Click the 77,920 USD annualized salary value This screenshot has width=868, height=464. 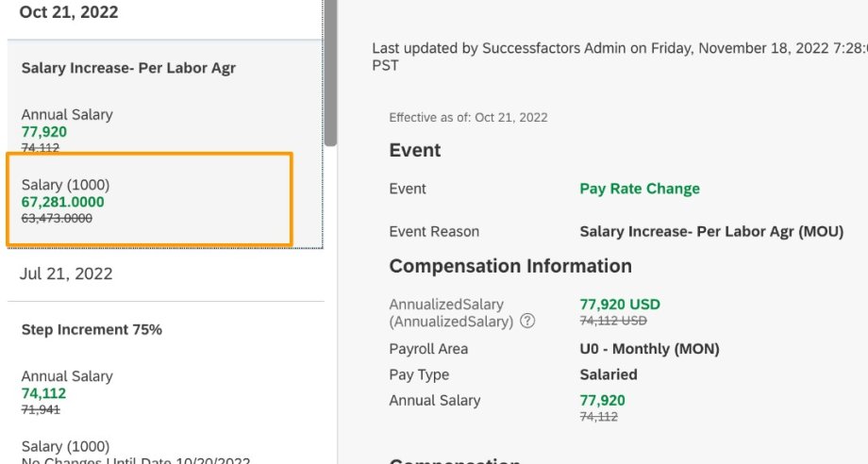[620, 305]
